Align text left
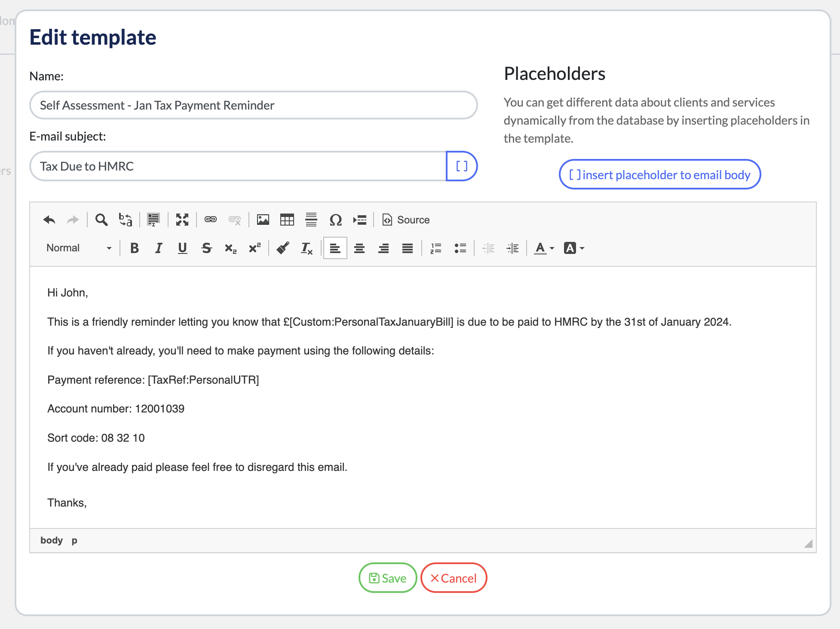The width and height of the screenshot is (840, 629). coord(335,248)
